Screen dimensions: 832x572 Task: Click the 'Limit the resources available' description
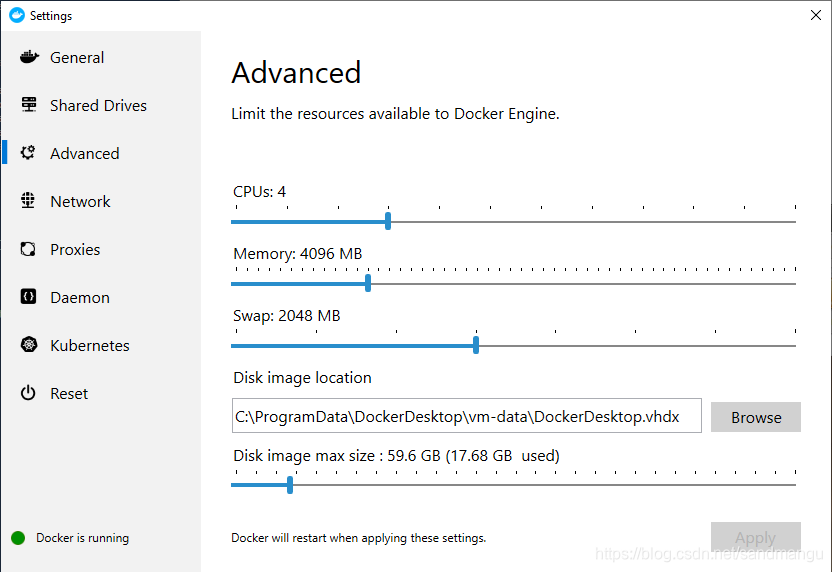[x=395, y=114]
